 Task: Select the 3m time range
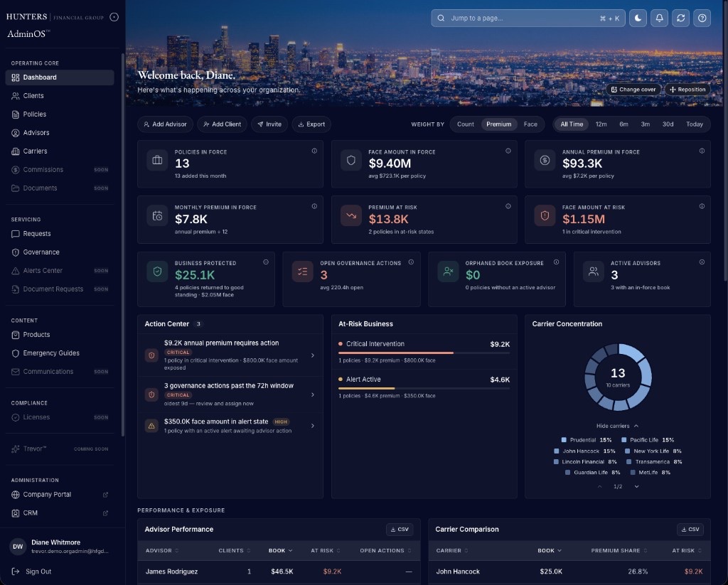pos(645,124)
